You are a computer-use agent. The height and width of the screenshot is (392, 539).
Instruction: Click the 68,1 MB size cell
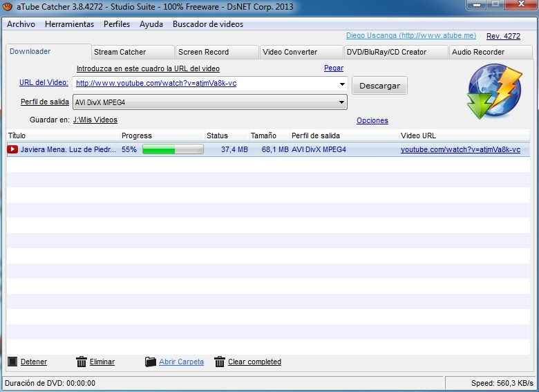pos(275,149)
